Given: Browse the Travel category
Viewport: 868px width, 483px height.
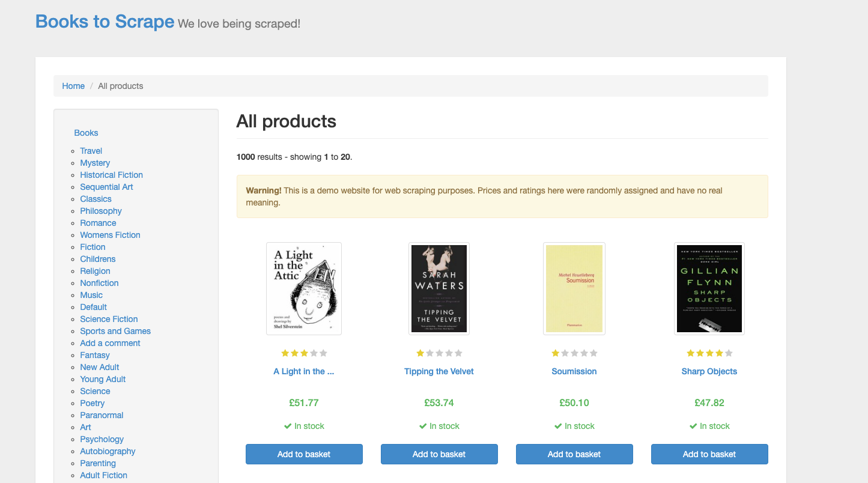Looking at the screenshot, I should (91, 151).
